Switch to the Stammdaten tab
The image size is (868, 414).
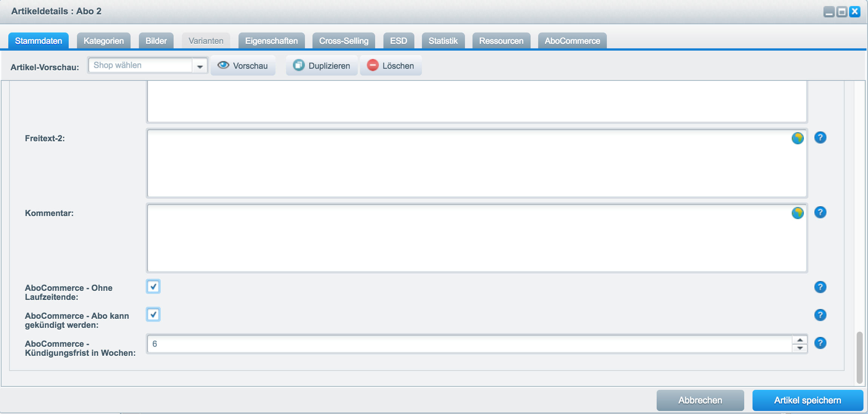pyautogui.click(x=38, y=41)
